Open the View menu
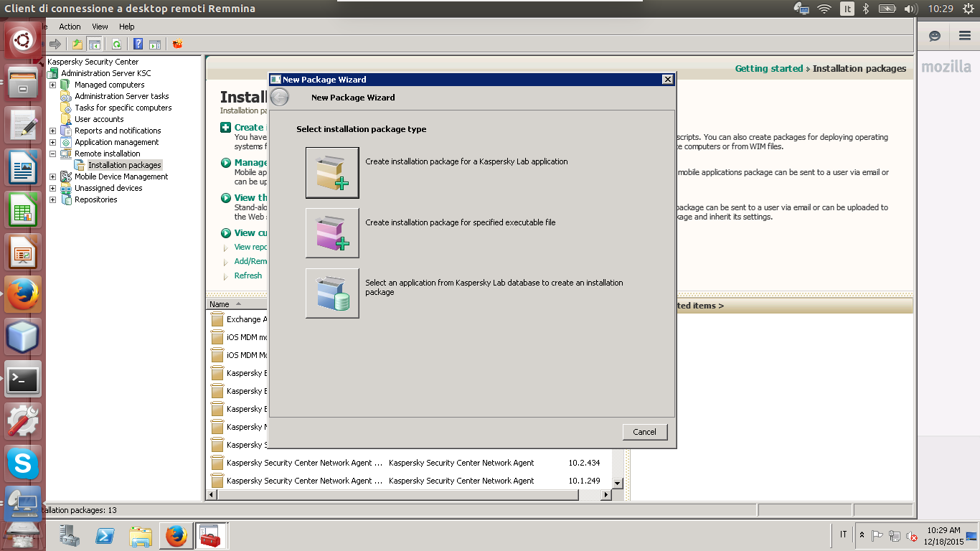 pos(100,27)
